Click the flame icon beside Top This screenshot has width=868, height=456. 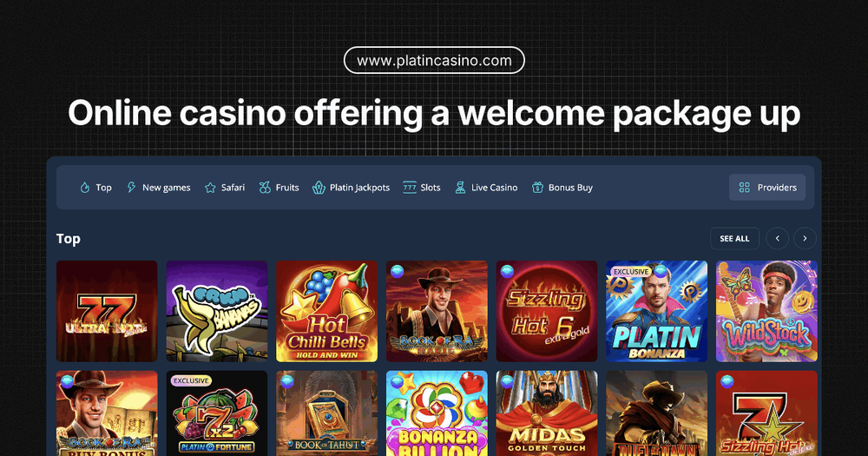coord(85,188)
